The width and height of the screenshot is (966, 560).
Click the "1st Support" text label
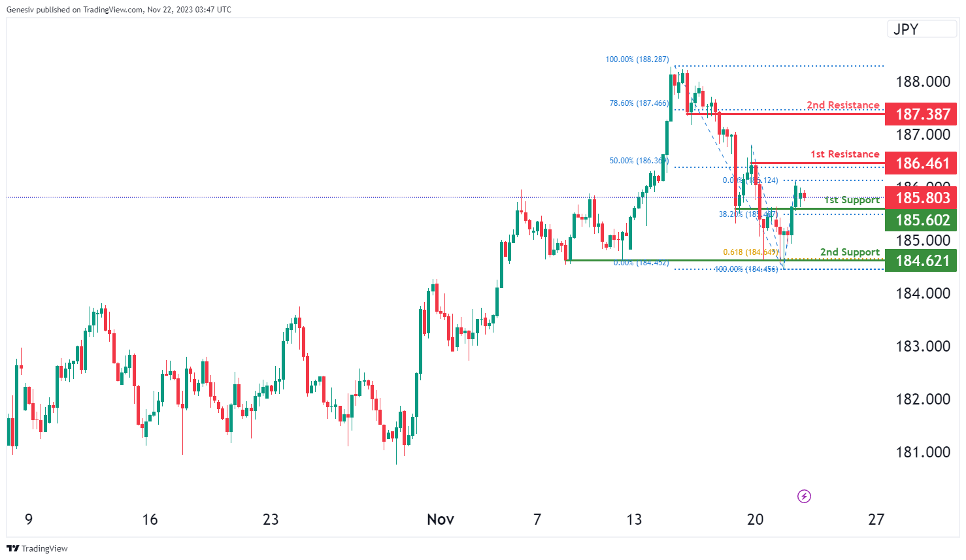click(852, 200)
